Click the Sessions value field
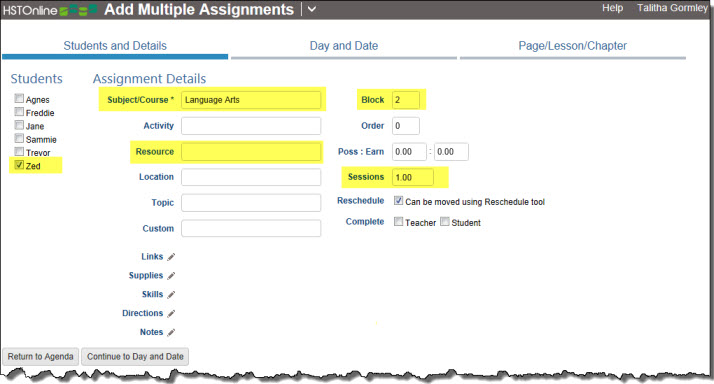This screenshot has width=714, height=384. click(413, 177)
